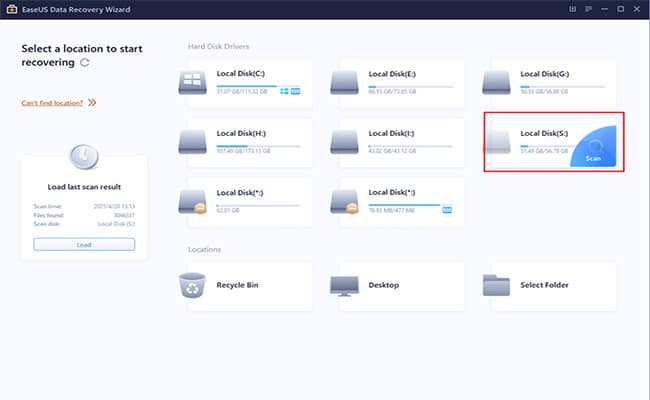
Task: Click the EaseUS Data Recovery Wizard window title
Action: pyautogui.click(x=76, y=9)
